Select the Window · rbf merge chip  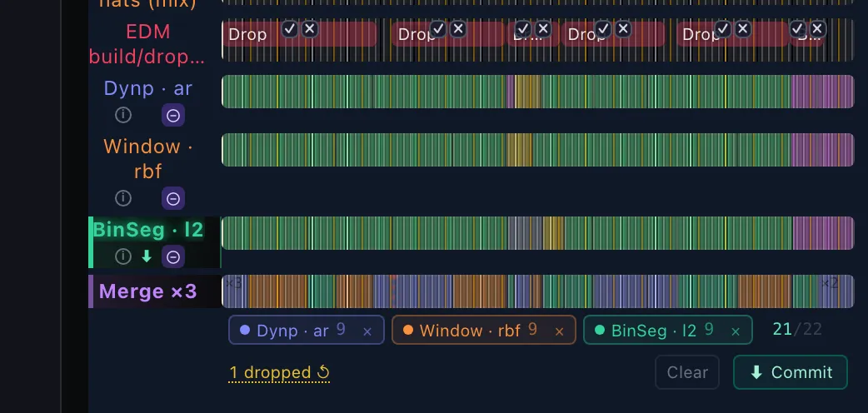click(x=484, y=330)
